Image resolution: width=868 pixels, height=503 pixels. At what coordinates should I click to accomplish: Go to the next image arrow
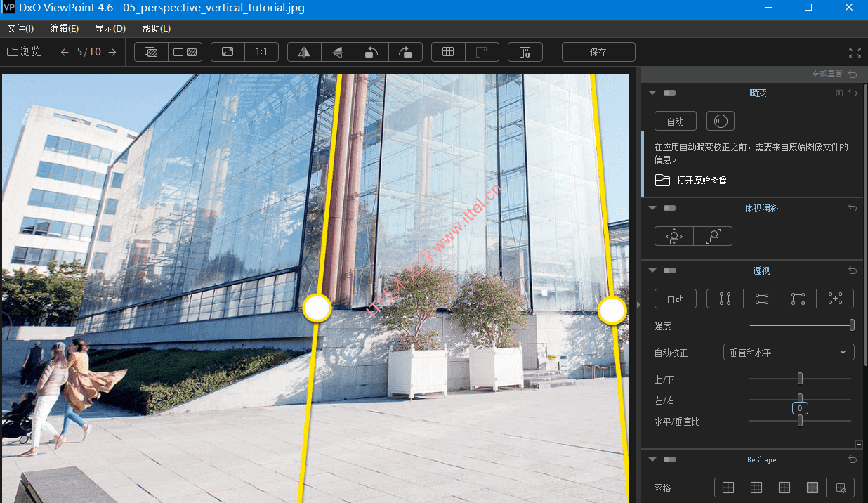[x=112, y=52]
